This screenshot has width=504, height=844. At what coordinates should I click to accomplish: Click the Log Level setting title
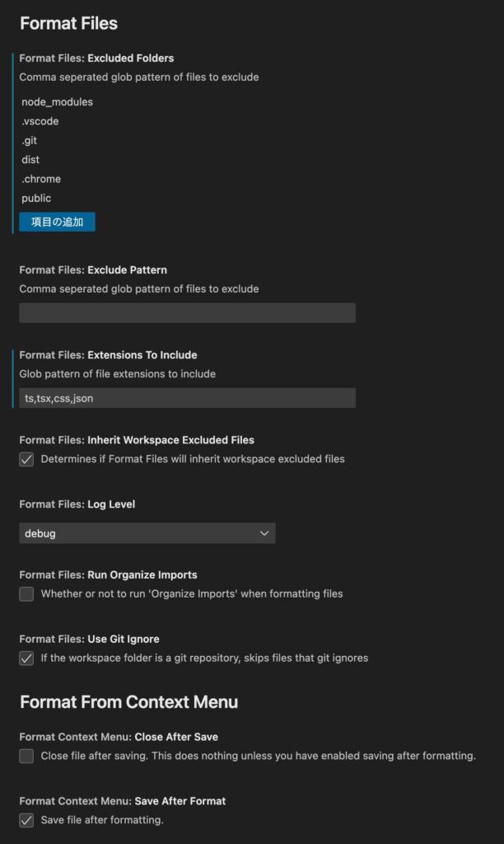tap(77, 504)
